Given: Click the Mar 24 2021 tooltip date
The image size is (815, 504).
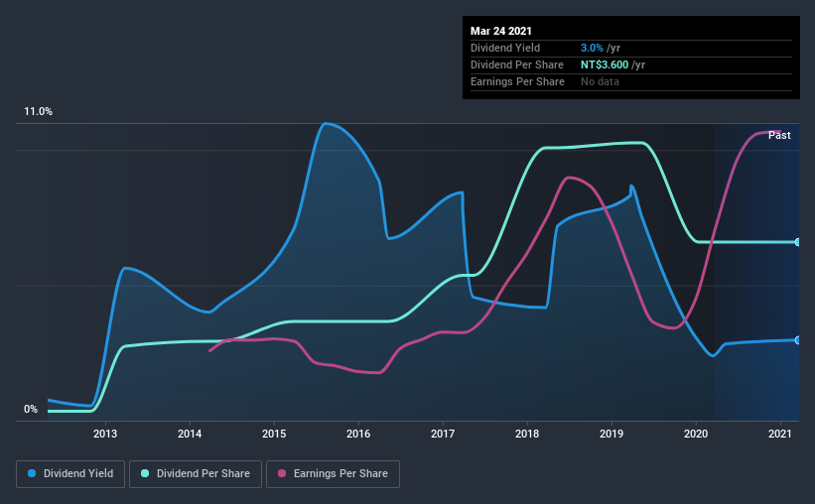Looking at the screenshot, I should pos(501,31).
